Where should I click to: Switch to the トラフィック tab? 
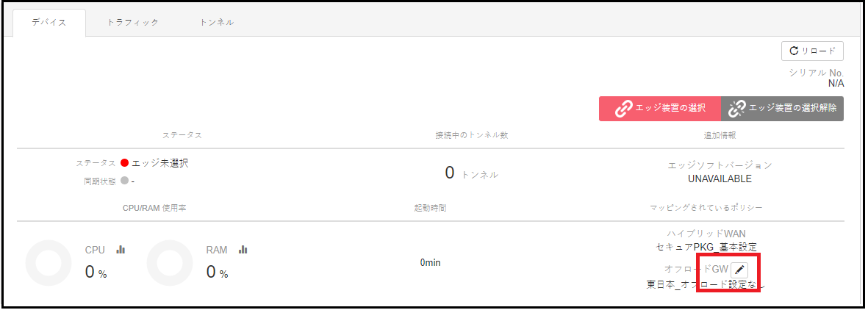coord(133,23)
